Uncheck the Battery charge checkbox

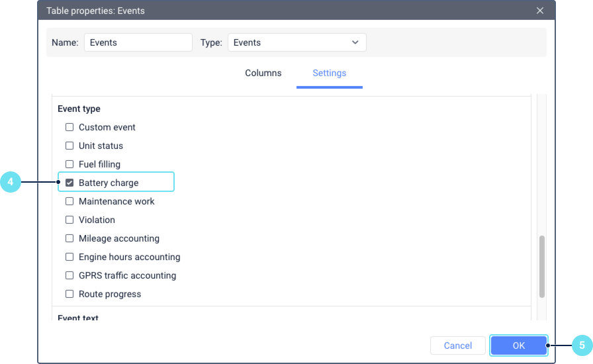click(x=69, y=183)
